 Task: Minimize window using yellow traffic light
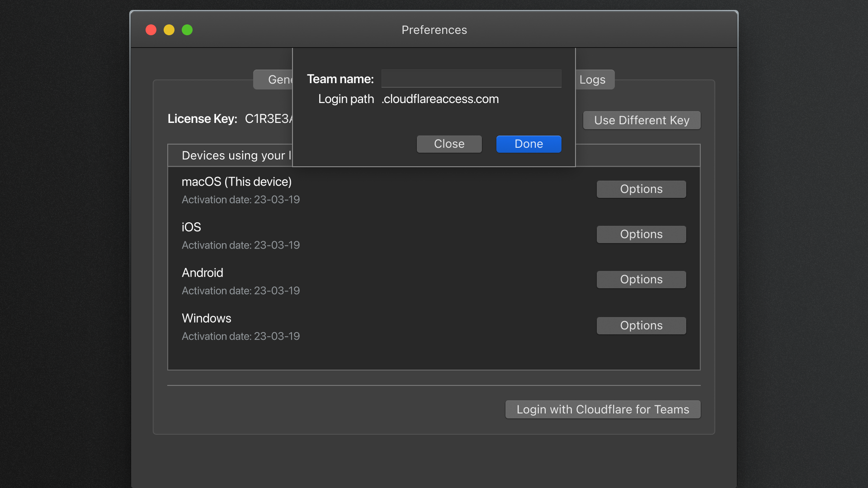pos(169,30)
